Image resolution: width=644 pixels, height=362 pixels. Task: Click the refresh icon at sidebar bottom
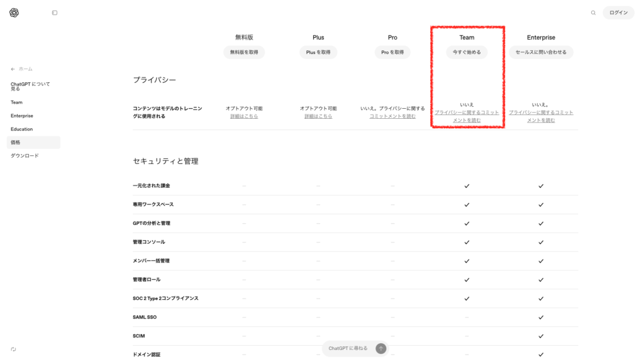click(14, 349)
